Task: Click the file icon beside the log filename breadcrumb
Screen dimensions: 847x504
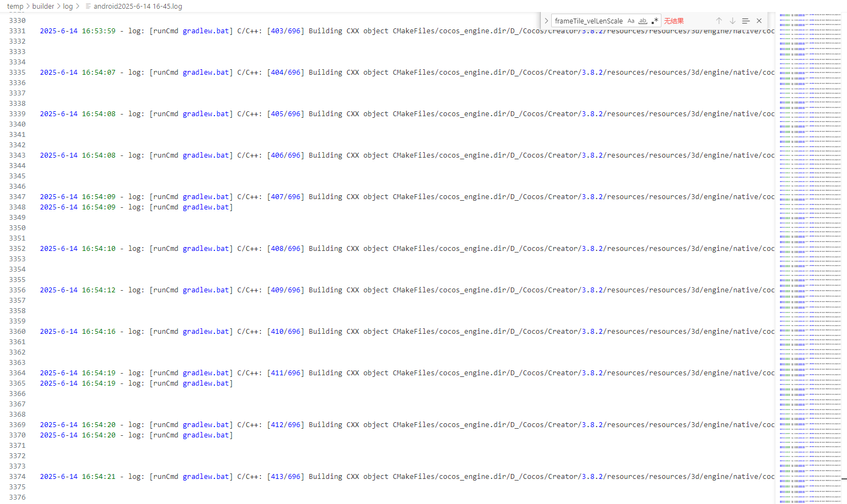Action: (x=88, y=7)
